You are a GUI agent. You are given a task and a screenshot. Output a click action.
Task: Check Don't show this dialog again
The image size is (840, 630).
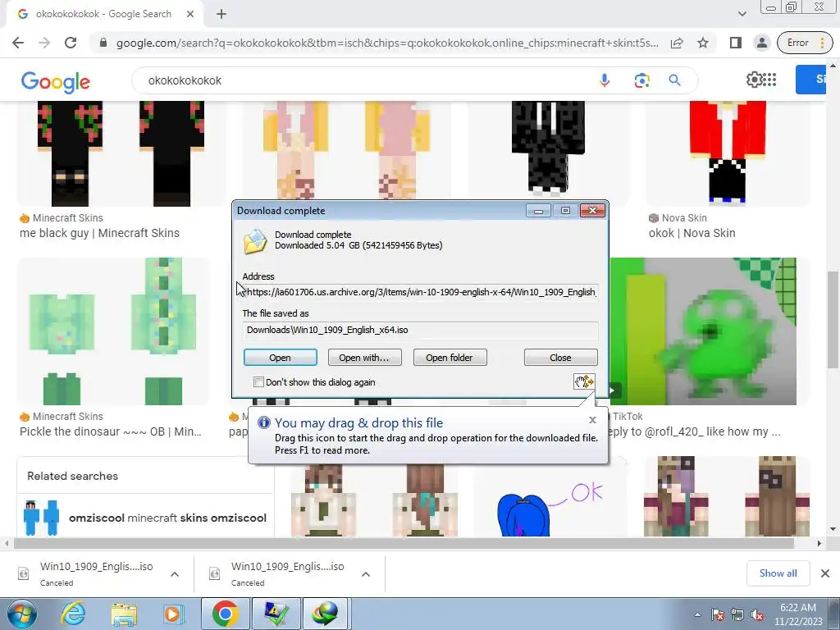pos(258,382)
